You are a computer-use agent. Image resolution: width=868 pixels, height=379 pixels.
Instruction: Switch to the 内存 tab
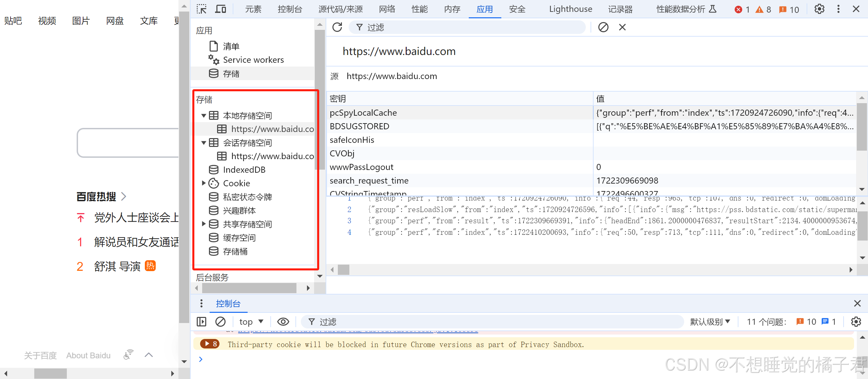coord(452,9)
